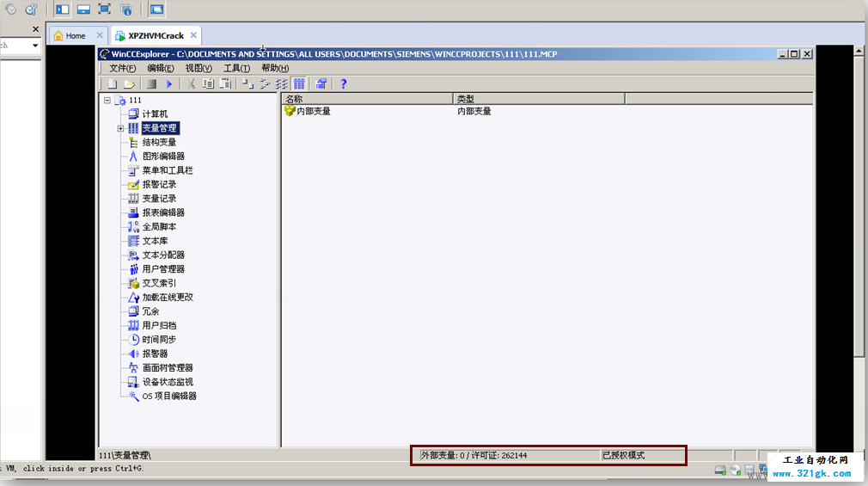Click the VM window scrollbar up arrow
868x486 pixels.
[x=859, y=51]
